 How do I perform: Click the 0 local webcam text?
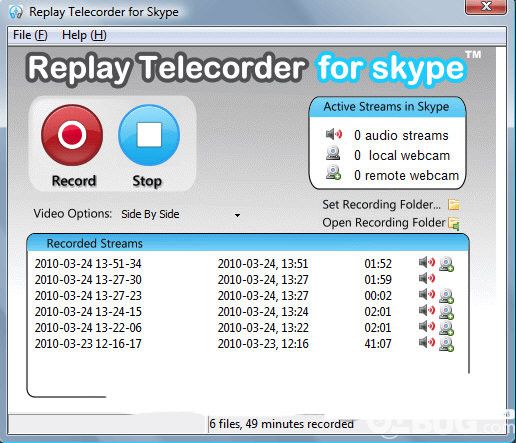tap(402, 155)
